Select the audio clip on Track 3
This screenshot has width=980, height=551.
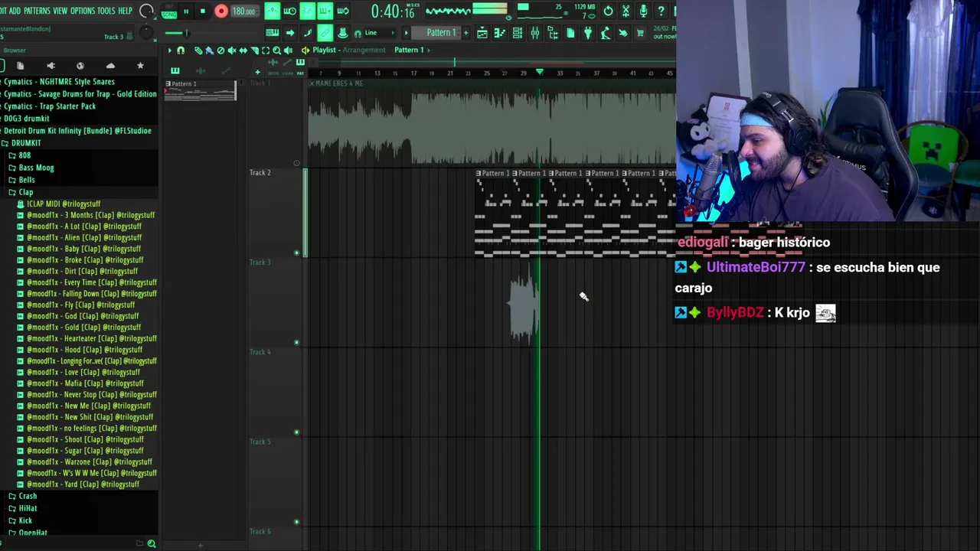click(x=524, y=304)
